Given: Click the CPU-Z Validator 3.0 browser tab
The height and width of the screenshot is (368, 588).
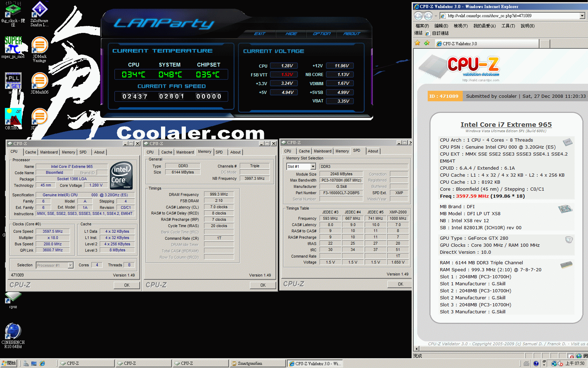Looking at the screenshot, I should pyautogui.click(x=486, y=43).
